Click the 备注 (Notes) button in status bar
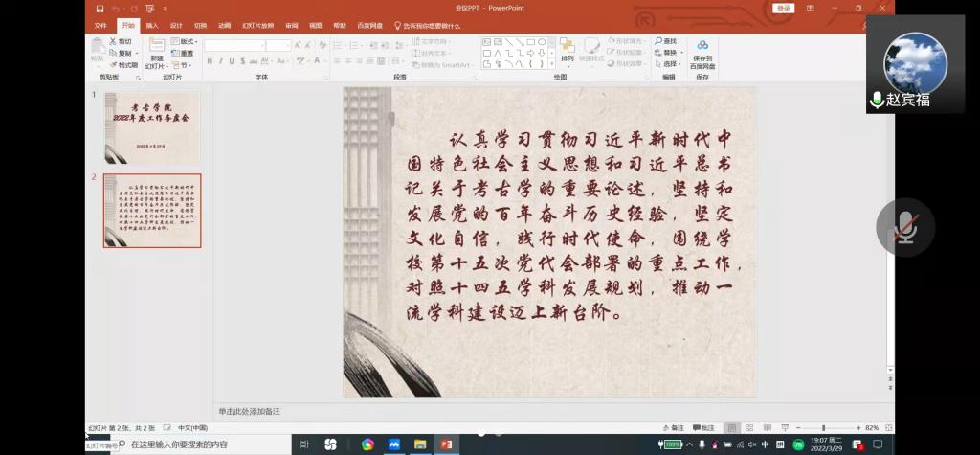 674,427
